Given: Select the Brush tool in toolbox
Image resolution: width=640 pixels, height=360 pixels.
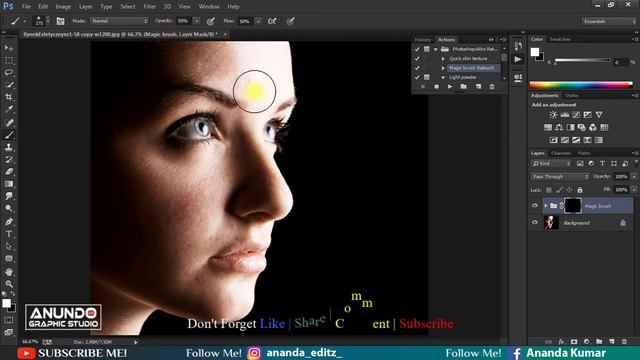Looking at the screenshot, I should coord(9,135).
